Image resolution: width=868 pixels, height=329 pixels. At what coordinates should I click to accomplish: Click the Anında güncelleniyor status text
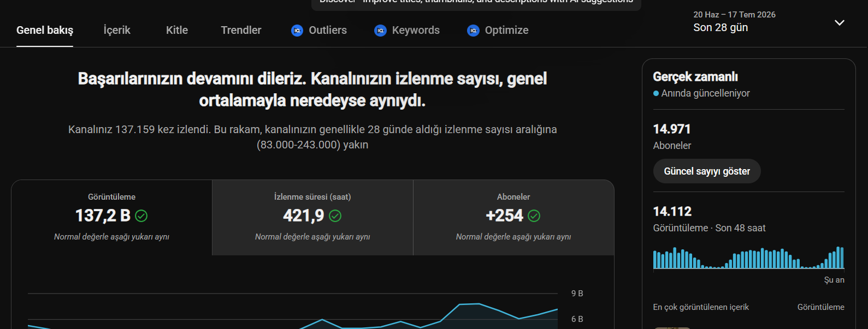point(705,93)
